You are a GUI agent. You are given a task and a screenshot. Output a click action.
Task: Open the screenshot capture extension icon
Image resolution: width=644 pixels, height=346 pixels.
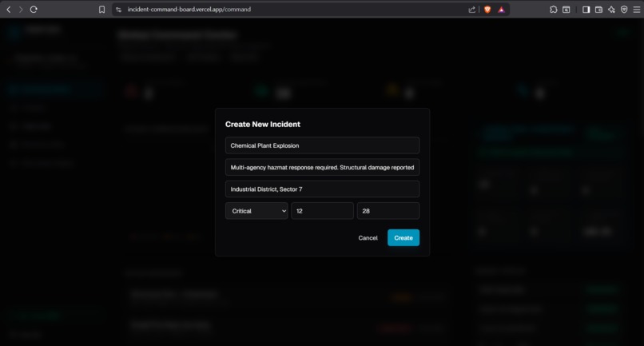click(566, 10)
